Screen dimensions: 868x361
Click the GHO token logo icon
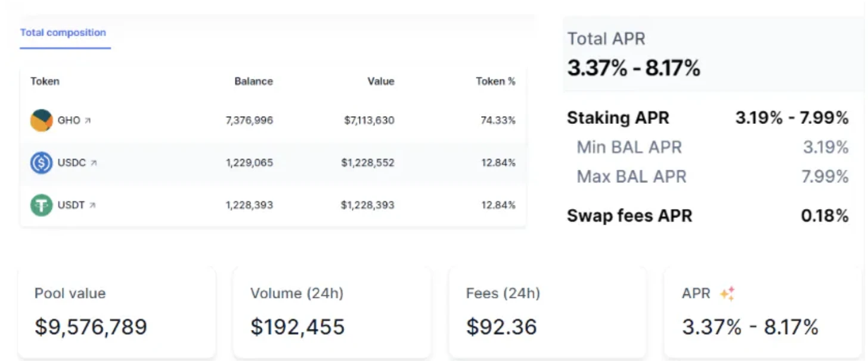(41, 120)
